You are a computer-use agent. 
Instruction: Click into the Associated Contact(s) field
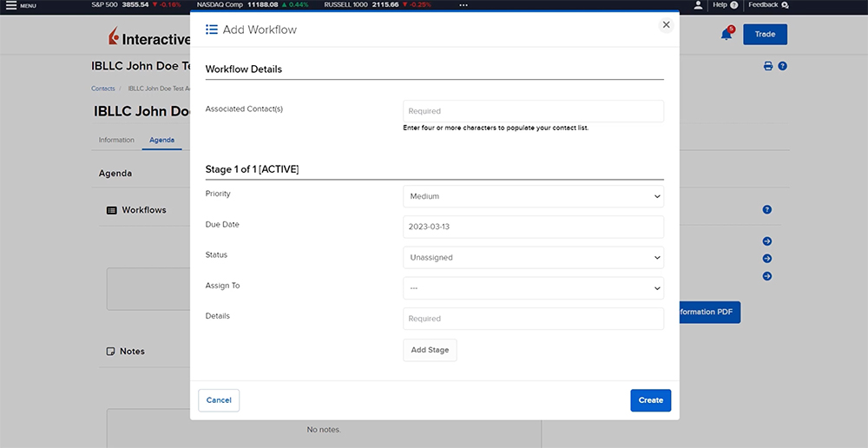click(533, 111)
